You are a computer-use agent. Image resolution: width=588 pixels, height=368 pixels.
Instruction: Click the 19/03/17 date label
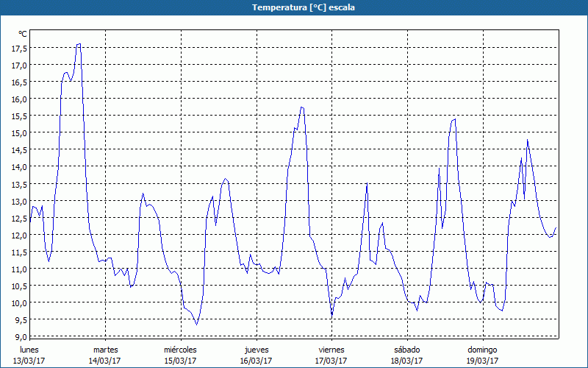[x=482, y=361]
